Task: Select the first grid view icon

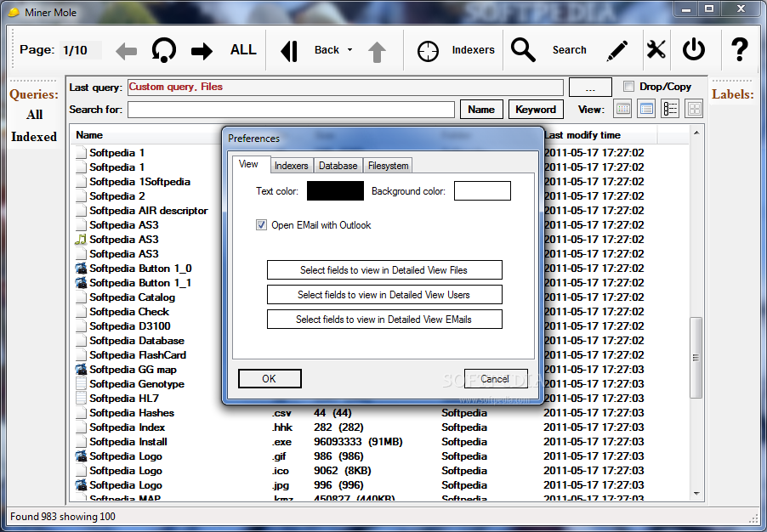Action: tap(622, 109)
